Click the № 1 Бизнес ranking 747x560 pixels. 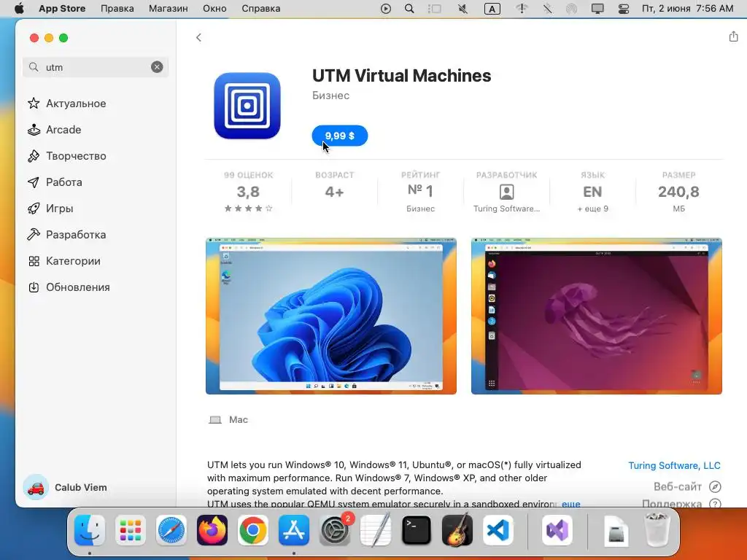[420, 192]
